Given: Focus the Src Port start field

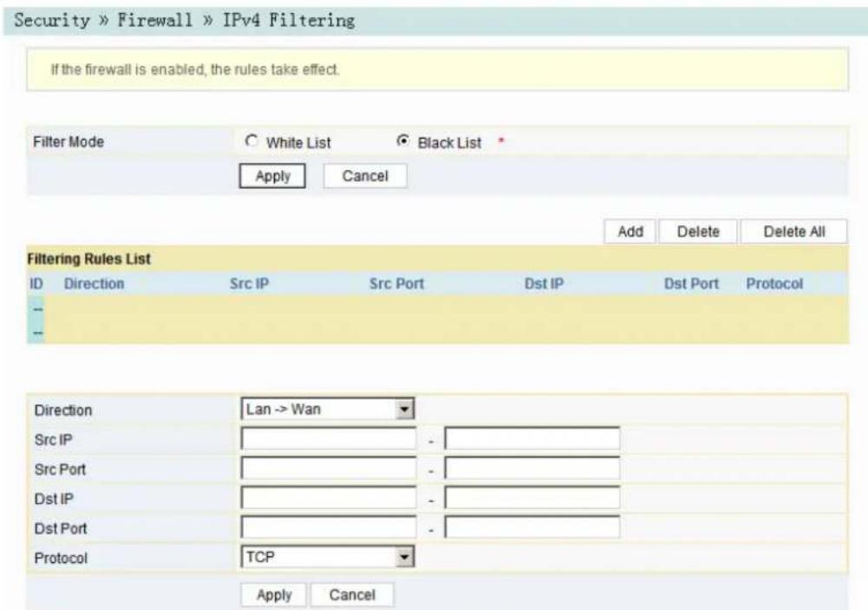Looking at the screenshot, I should [329, 469].
